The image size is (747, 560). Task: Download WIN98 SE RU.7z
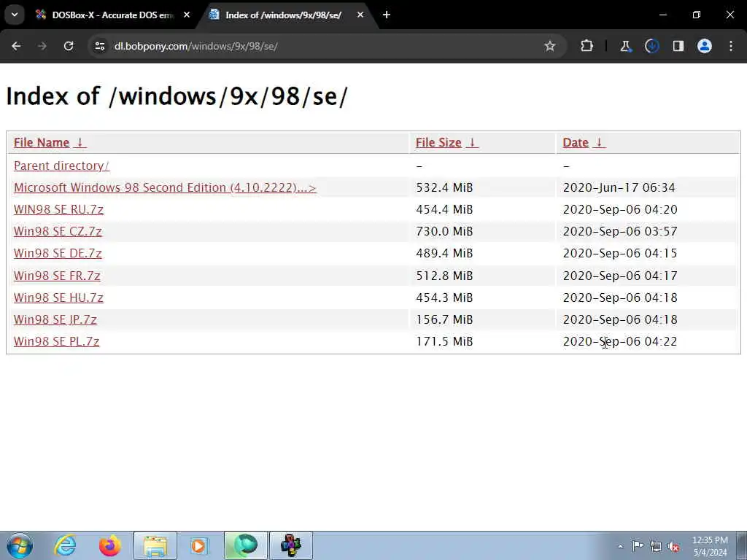click(x=58, y=209)
